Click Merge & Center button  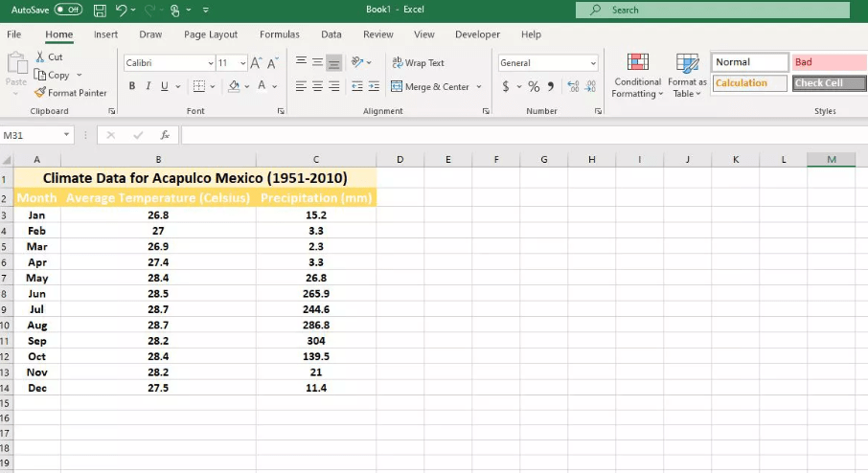[x=430, y=87]
